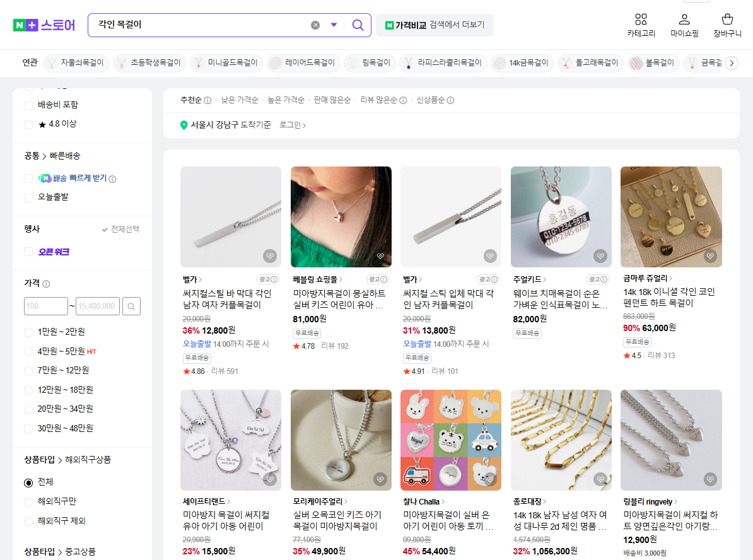Open the 장바구니 cart icon
The width and height of the screenshot is (753, 560).
click(x=727, y=19)
